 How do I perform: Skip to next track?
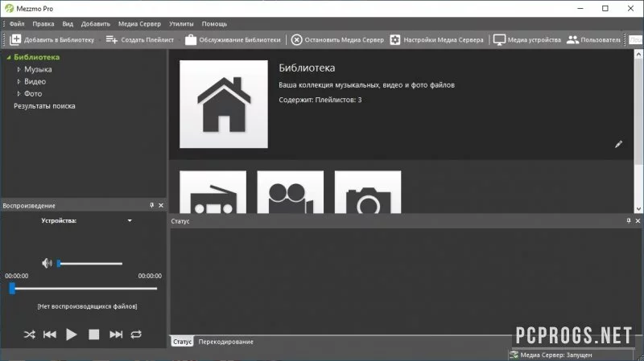coord(116,334)
